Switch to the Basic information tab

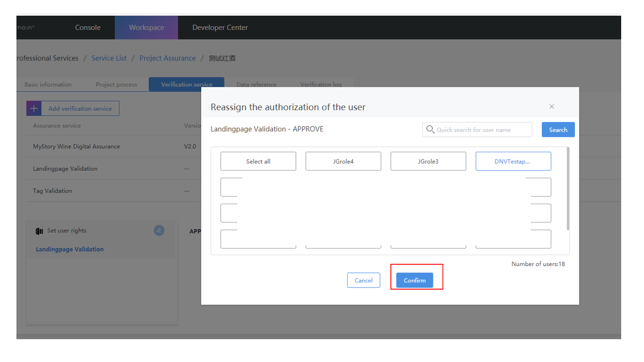(x=48, y=84)
